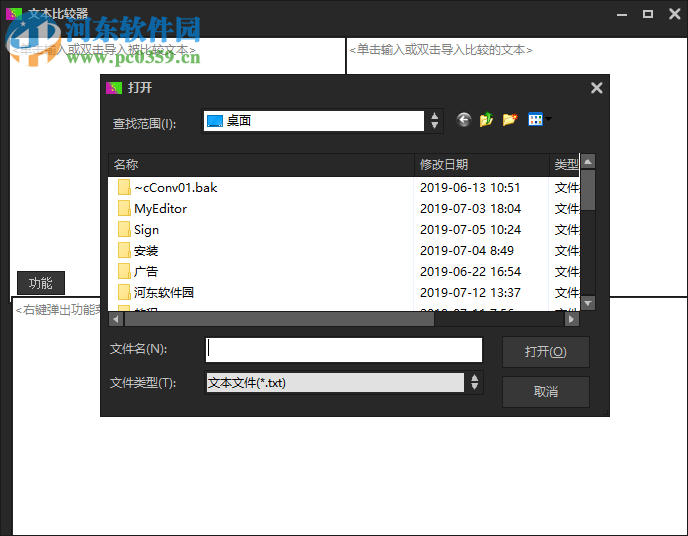Click the 取消 button
The image size is (688, 536).
pos(546,392)
